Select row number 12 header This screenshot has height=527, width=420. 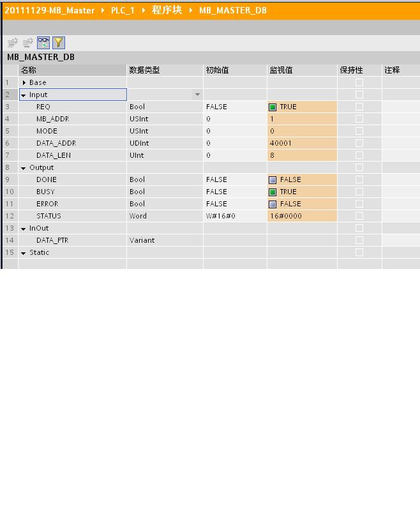pos(10,216)
